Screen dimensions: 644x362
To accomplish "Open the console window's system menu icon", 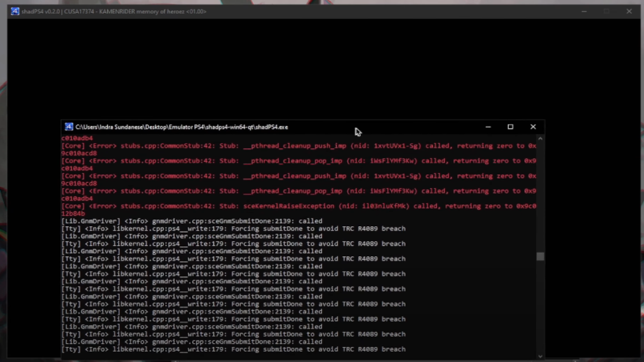I will [69, 127].
